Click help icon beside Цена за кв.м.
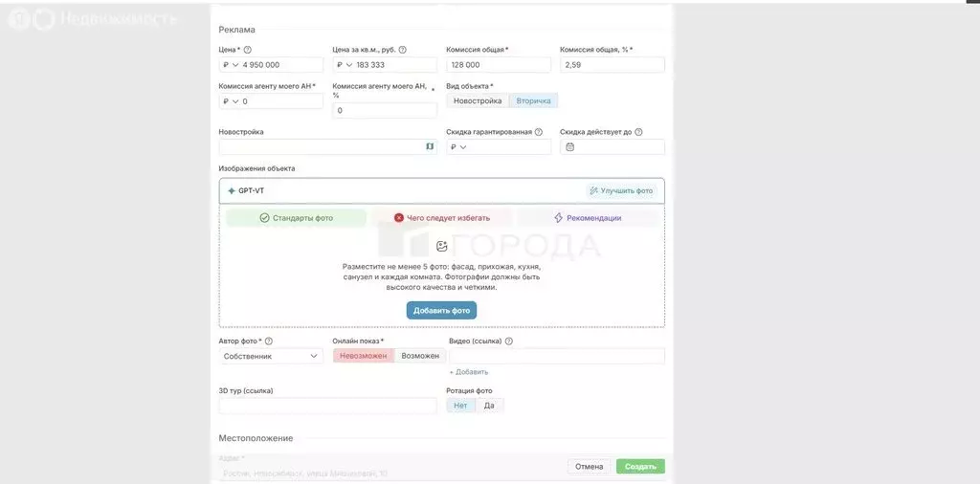 (x=402, y=50)
